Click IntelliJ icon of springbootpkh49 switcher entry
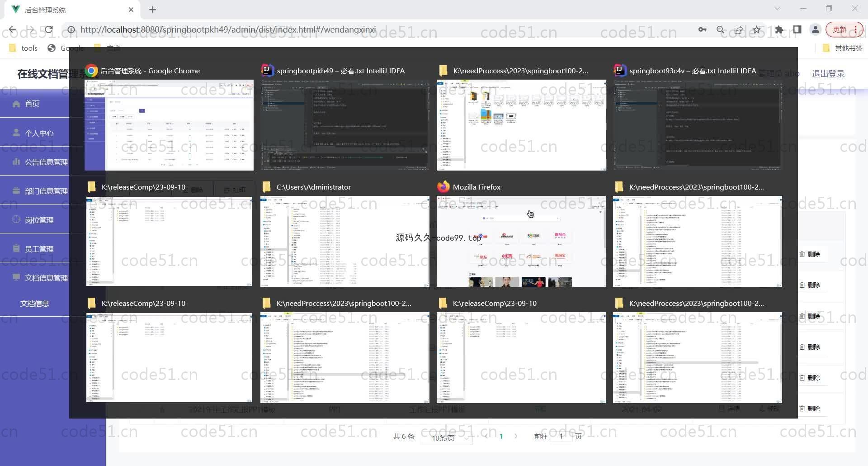Screen dimensions: 868x466 (x=267, y=70)
